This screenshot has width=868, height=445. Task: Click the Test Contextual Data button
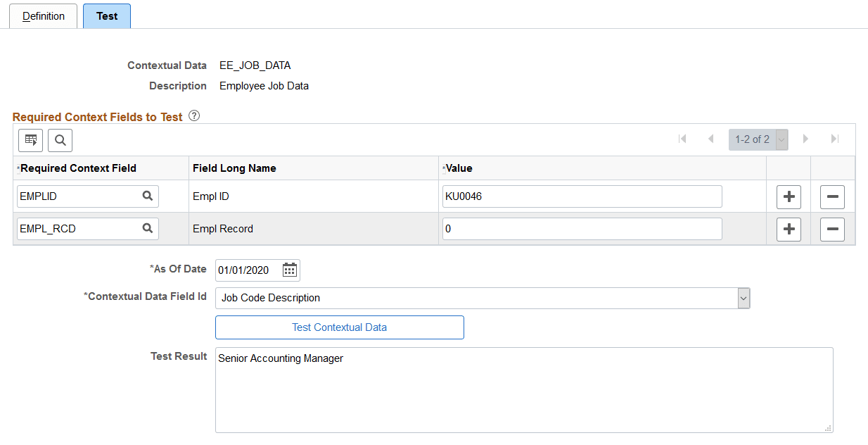[339, 327]
